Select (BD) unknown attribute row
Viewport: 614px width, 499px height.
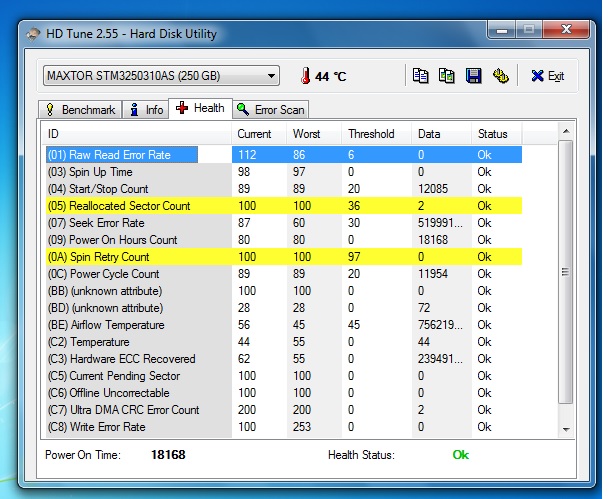[x=284, y=308]
